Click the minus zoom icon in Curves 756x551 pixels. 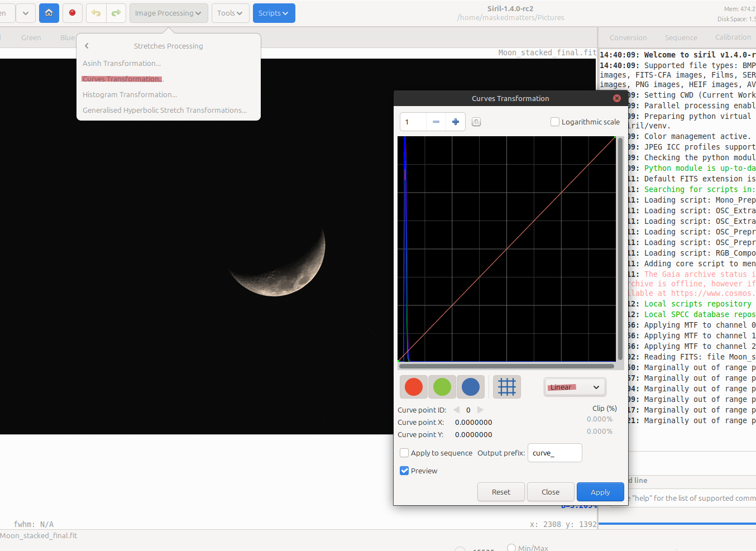pyautogui.click(x=436, y=122)
